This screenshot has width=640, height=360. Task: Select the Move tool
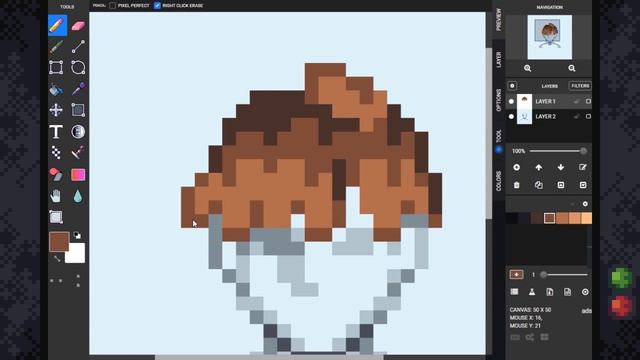click(56, 110)
